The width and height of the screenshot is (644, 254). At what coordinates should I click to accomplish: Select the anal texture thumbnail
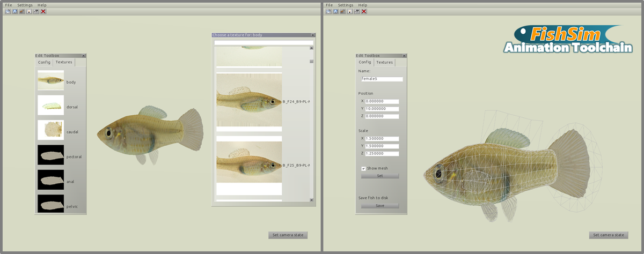[50, 180]
